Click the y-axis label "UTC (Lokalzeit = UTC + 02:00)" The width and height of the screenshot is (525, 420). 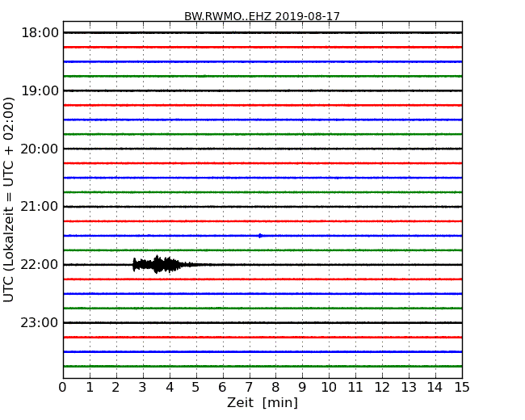8,199
